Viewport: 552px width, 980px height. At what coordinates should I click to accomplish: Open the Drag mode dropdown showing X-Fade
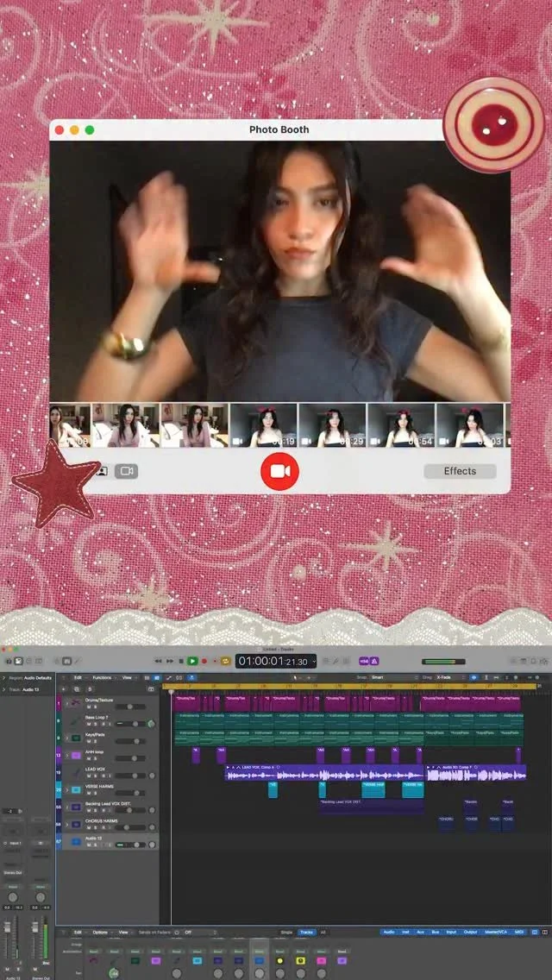click(x=451, y=677)
